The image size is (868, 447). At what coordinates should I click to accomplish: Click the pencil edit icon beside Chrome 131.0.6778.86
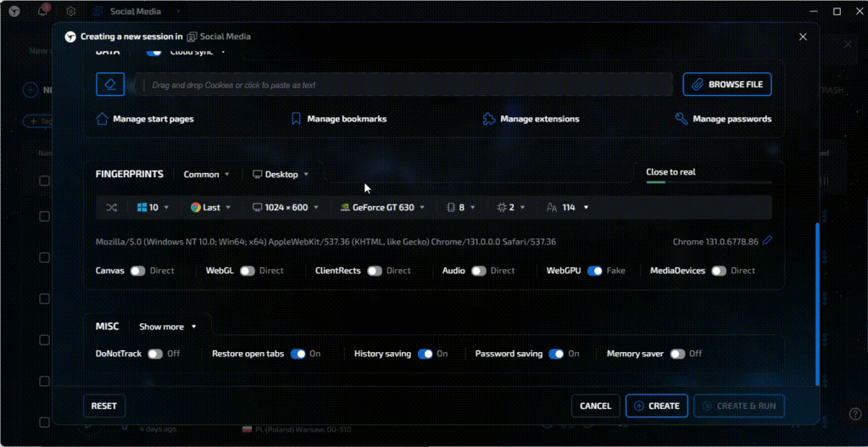tap(767, 240)
